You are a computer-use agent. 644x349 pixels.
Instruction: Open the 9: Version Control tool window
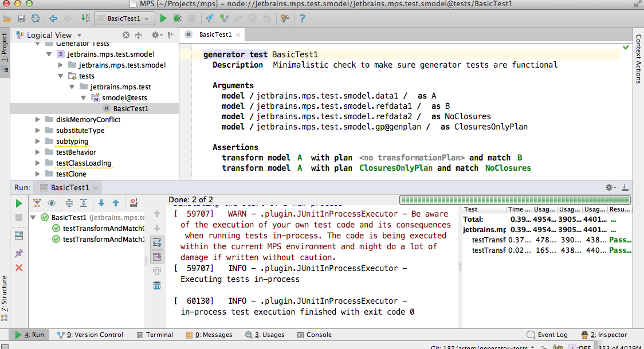coord(90,335)
